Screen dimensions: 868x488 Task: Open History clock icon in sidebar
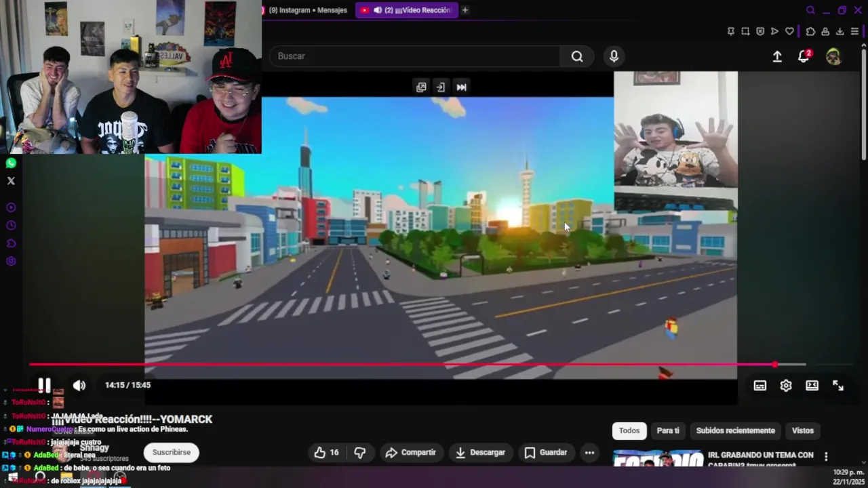point(11,225)
